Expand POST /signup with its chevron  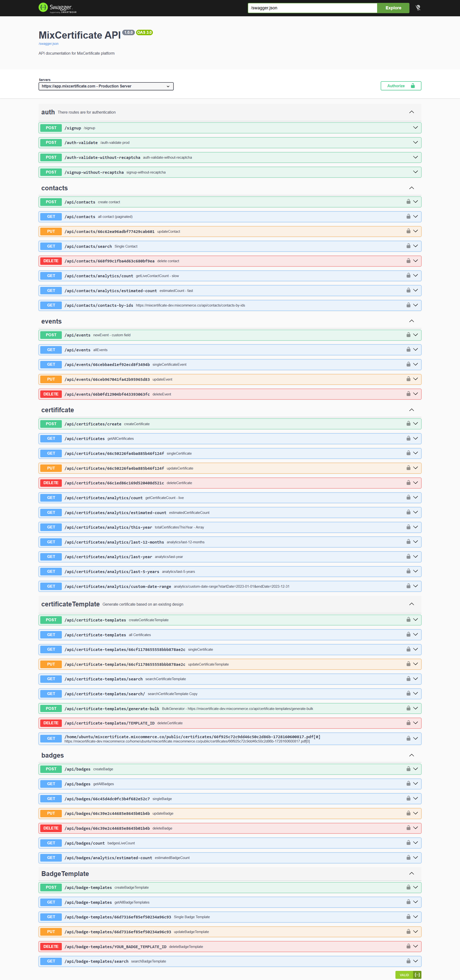tap(415, 128)
